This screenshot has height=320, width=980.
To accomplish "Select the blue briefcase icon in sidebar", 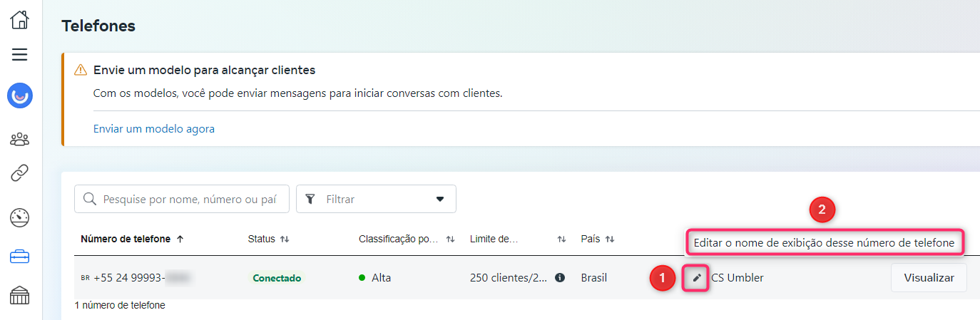I will pos(20,257).
